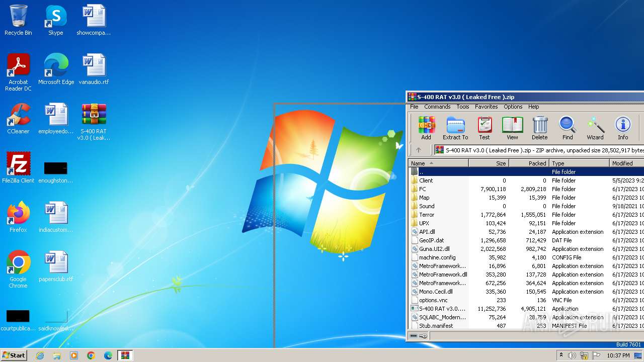Image resolution: width=644 pixels, height=362 pixels.
Task: Select the UPX folder row
Action: pos(526,223)
